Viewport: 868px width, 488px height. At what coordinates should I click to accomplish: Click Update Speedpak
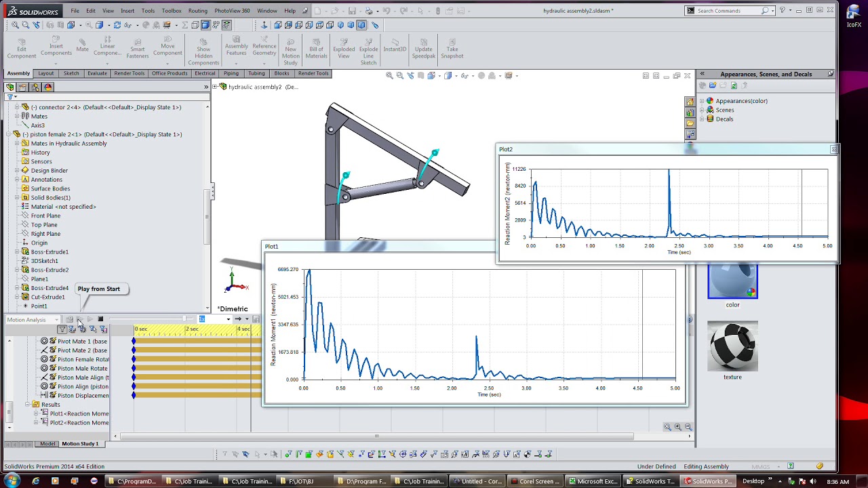click(424, 48)
